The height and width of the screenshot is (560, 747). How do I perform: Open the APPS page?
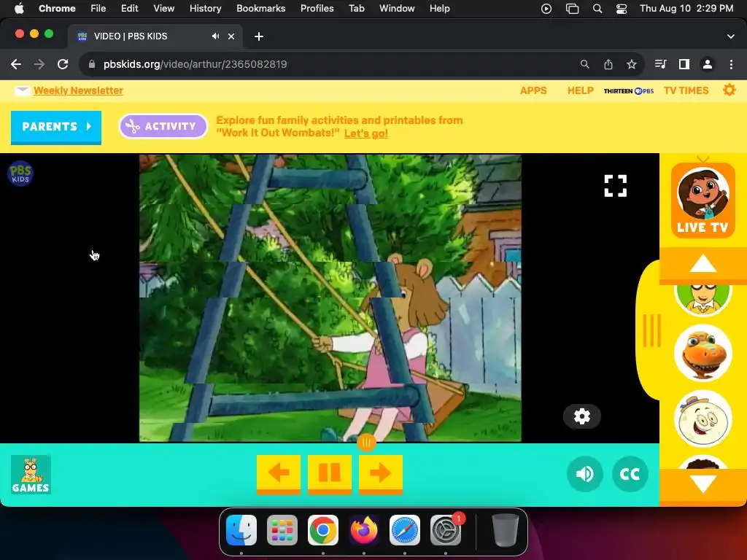[x=533, y=90]
